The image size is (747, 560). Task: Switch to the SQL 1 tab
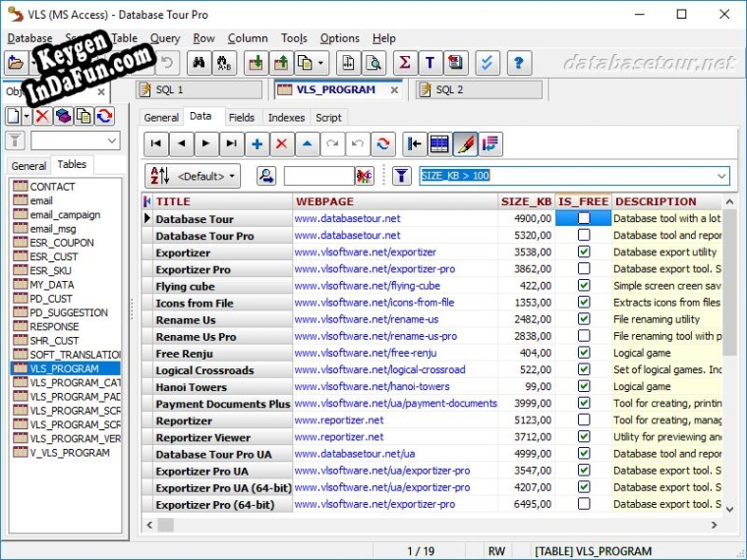200,89
